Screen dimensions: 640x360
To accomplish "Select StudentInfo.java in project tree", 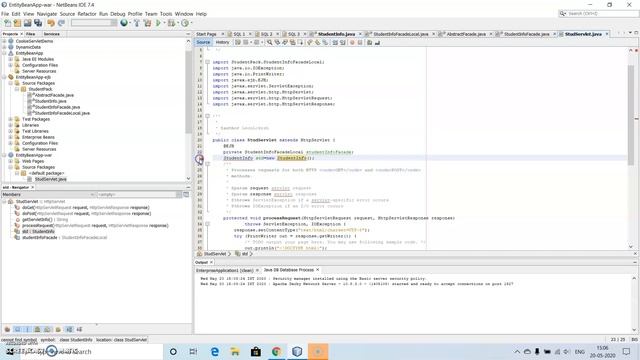I will (x=50, y=101).
